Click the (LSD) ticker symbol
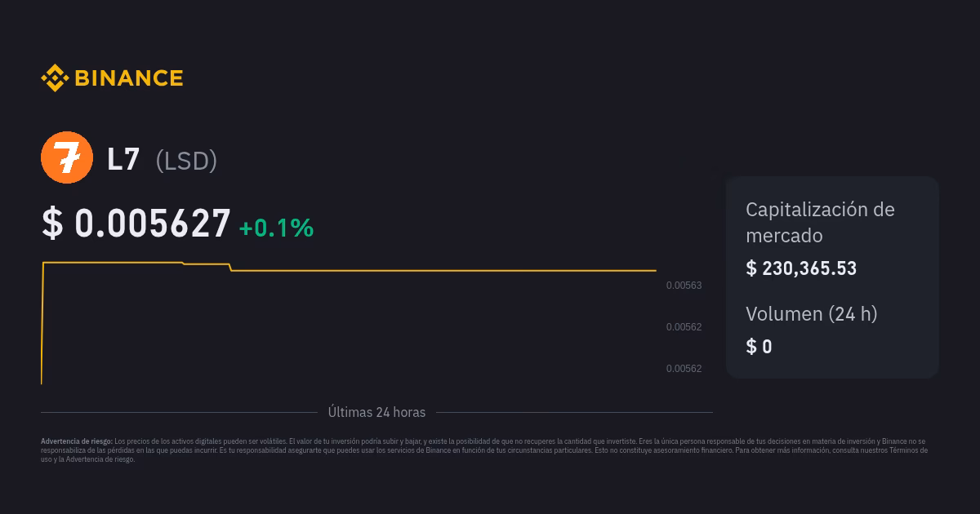980x514 pixels. [x=186, y=161]
